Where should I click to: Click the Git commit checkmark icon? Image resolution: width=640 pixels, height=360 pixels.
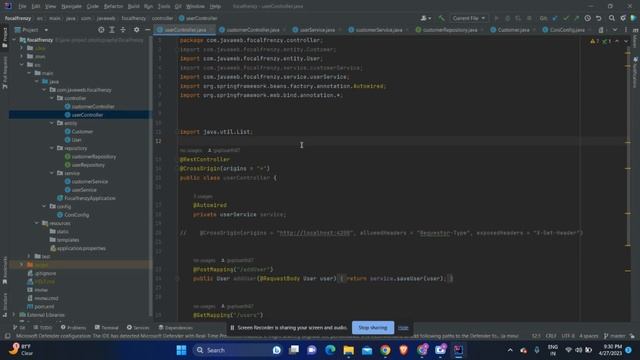tap(566, 18)
